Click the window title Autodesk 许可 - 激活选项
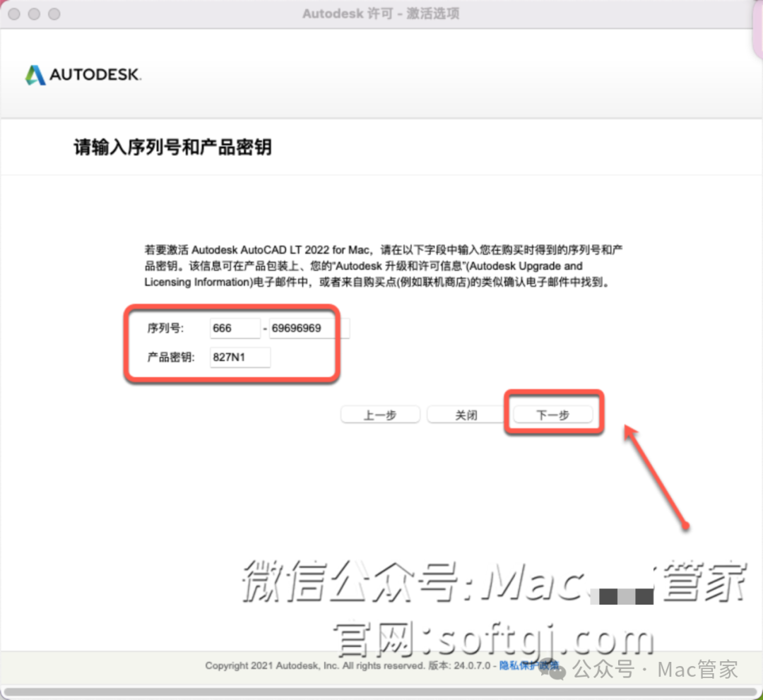The image size is (763, 700). coord(381,13)
